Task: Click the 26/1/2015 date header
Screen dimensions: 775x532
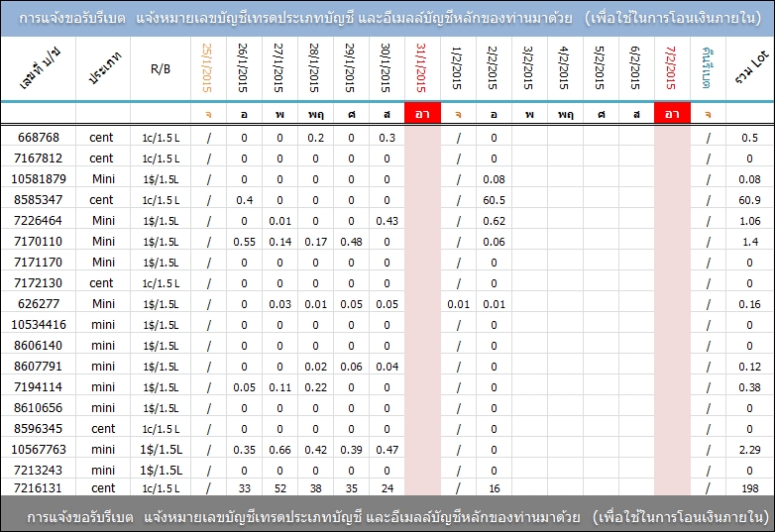Action: coord(243,67)
